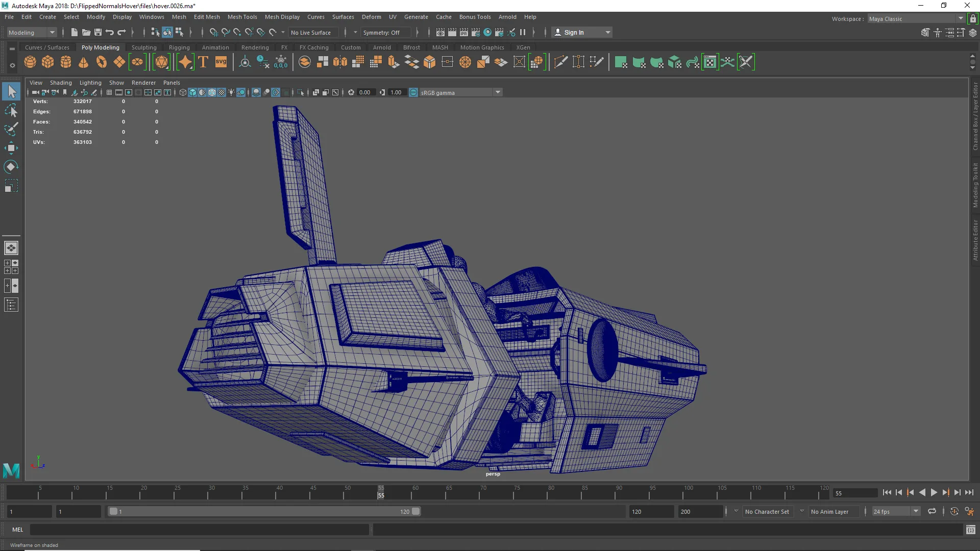Viewport: 980px width, 551px height.
Task: Click the Freeze Transformations snowflake icon
Action: 281,62
